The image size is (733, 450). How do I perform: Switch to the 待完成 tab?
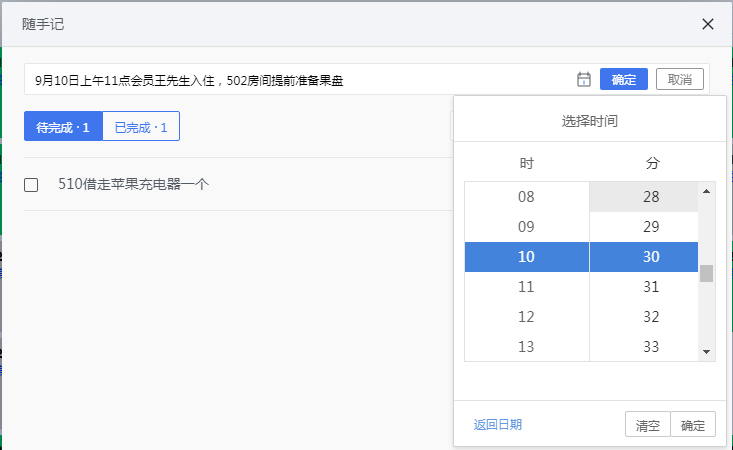point(63,126)
